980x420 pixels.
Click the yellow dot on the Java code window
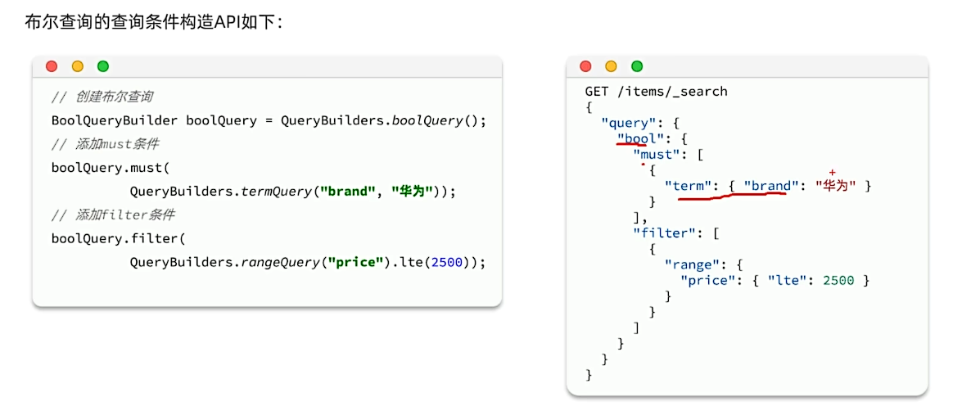point(77,66)
